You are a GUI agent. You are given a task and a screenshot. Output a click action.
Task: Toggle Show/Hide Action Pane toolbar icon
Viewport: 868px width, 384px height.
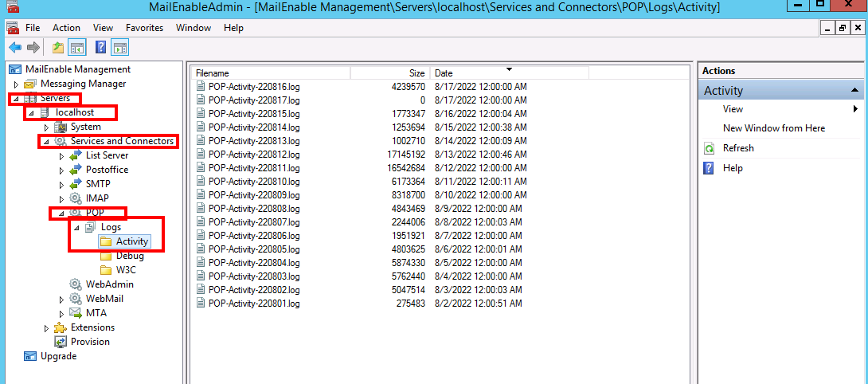click(x=119, y=48)
